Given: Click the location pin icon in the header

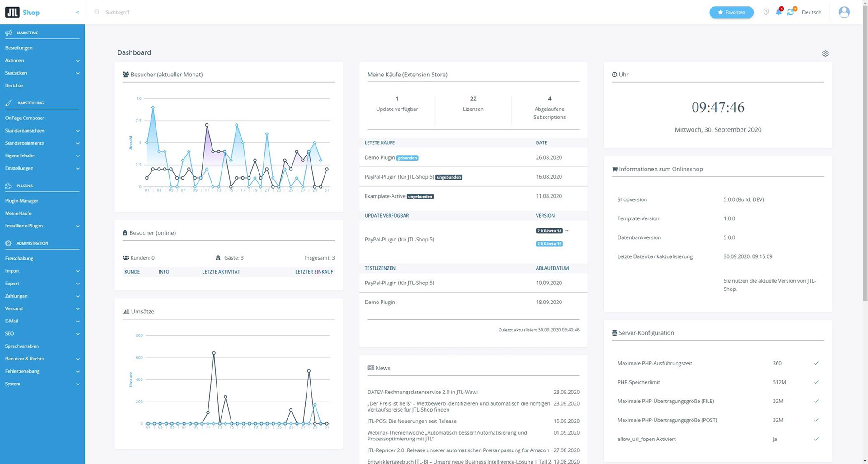Looking at the screenshot, I should point(766,12).
